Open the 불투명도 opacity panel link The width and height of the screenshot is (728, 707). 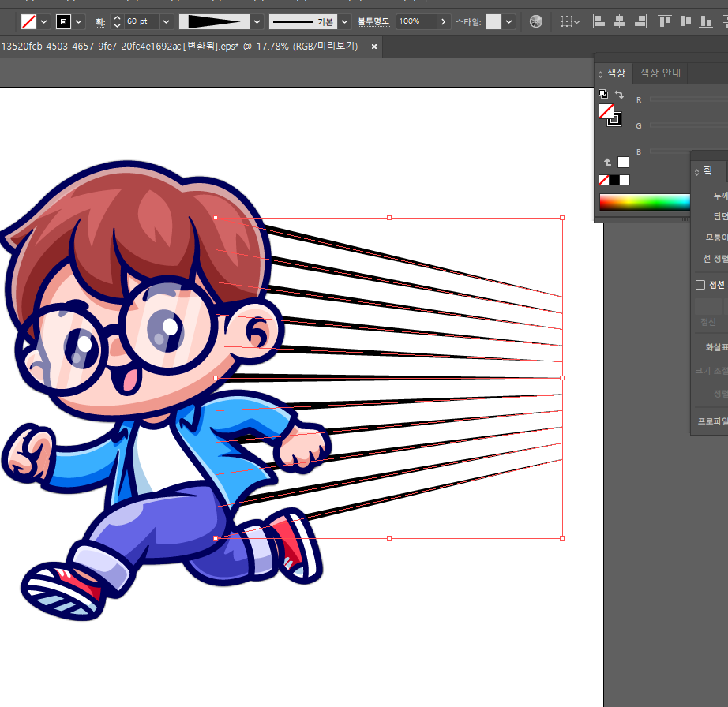(x=373, y=21)
